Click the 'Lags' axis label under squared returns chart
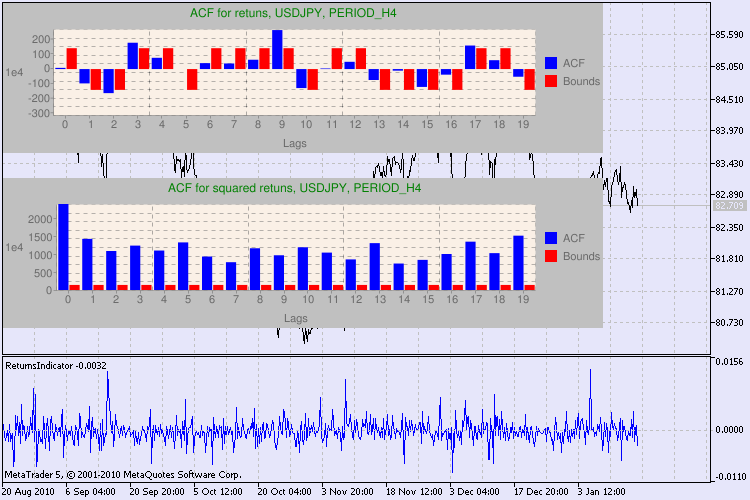The width and height of the screenshot is (750, 500). click(295, 318)
